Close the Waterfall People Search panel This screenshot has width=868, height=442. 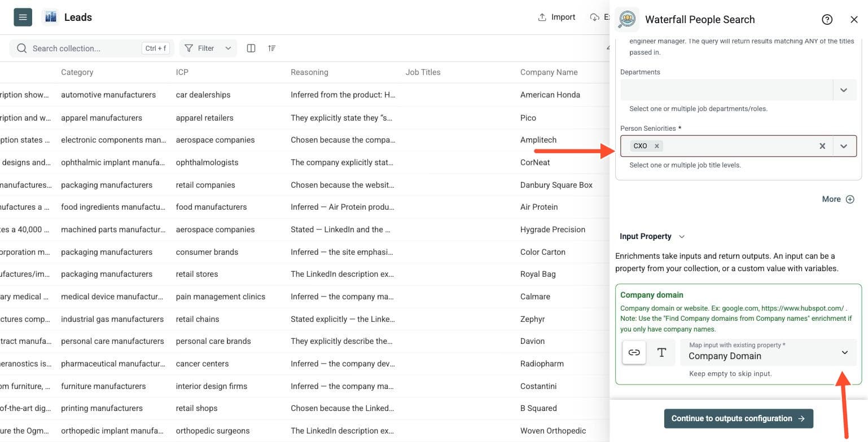click(x=854, y=20)
